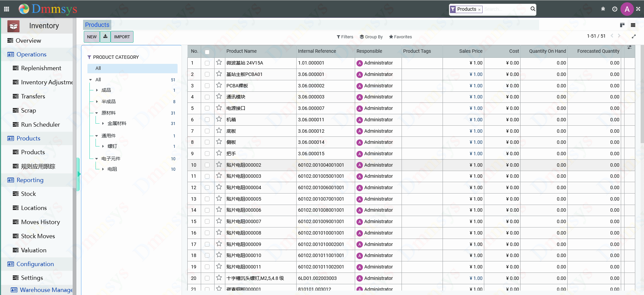
Task: Click the fullscreen toggle icon in top bar
Action: click(x=638, y=9)
